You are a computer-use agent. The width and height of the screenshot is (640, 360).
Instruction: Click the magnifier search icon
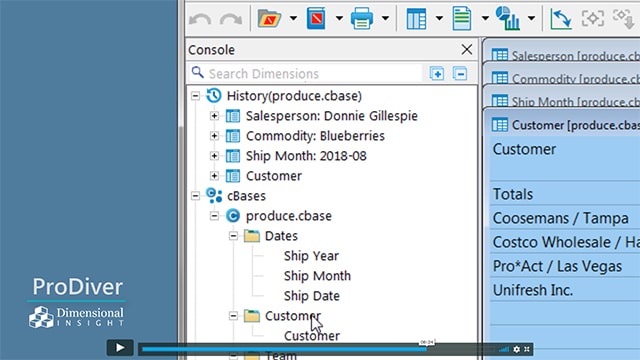pos(198,73)
